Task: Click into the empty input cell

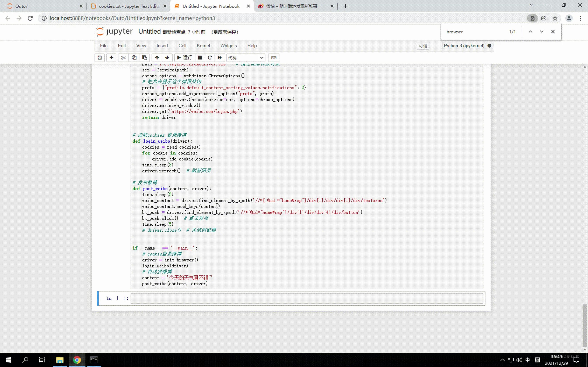Action: coord(306,298)
